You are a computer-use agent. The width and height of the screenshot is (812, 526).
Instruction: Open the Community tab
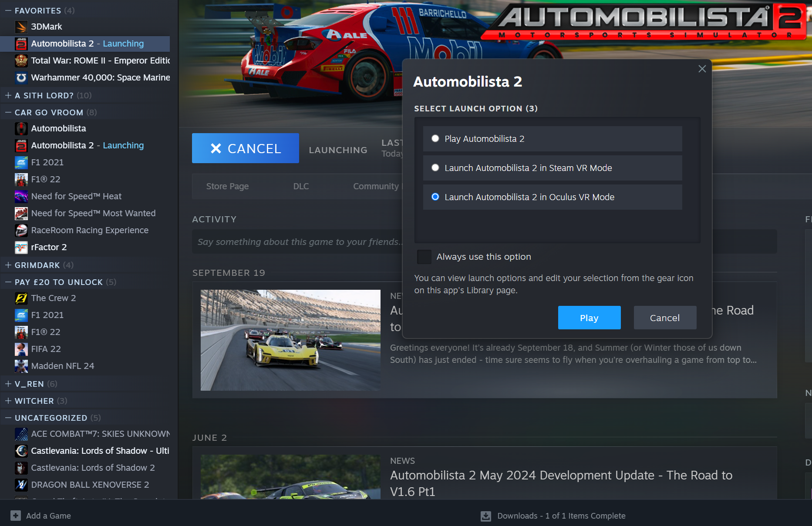(376, 186)
